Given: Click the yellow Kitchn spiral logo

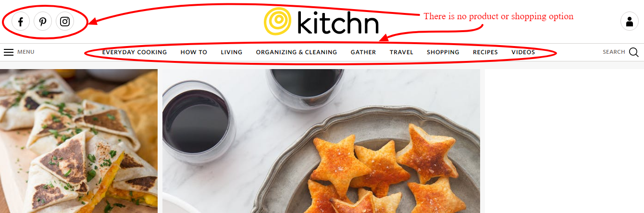Looking at the screenshot, I should point(278,22).
